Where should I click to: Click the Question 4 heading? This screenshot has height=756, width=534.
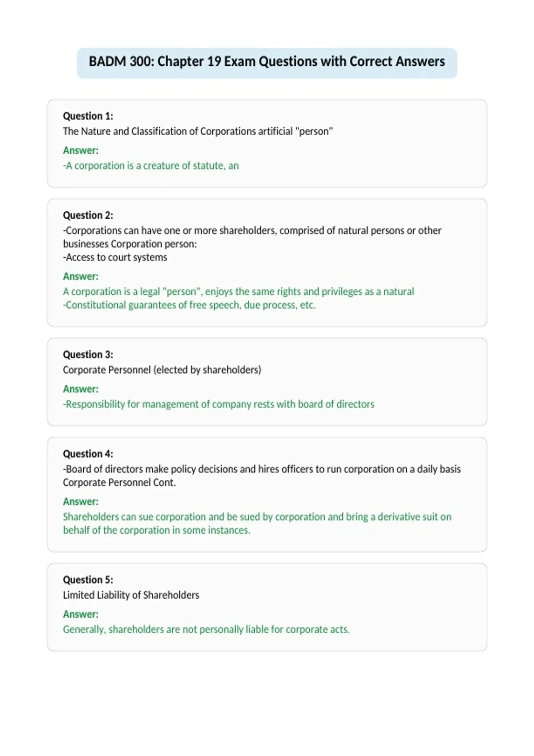click(88, 454)
